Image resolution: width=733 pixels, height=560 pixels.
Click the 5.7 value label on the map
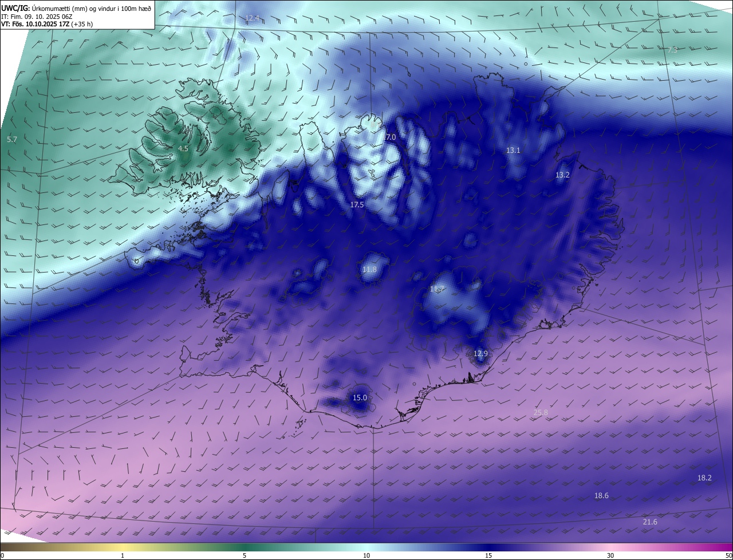pos(12,139)
